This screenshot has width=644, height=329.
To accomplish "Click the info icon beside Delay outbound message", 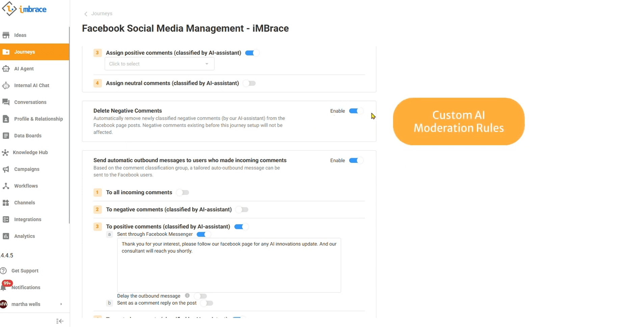I will coord(187,296).
